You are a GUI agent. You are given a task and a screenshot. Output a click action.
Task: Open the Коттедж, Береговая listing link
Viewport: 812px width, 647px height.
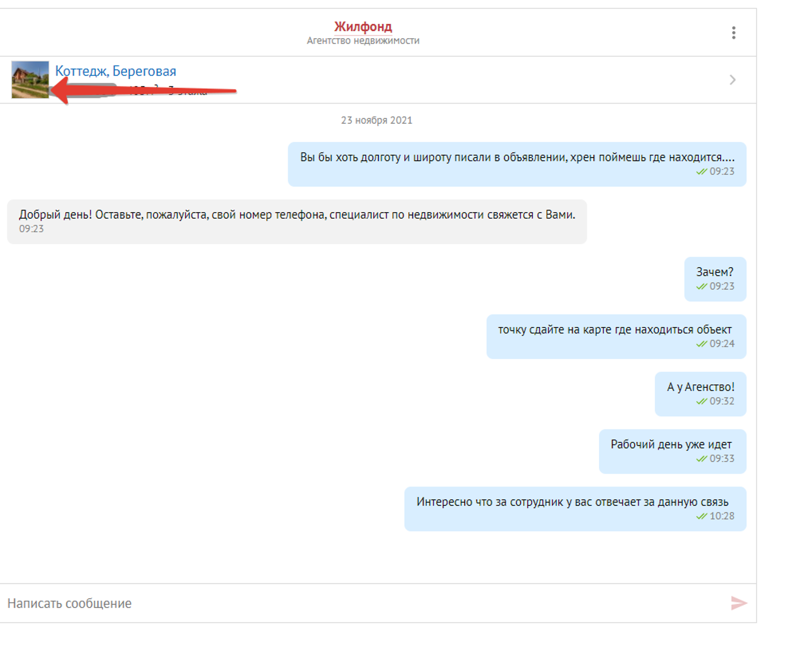115,71
